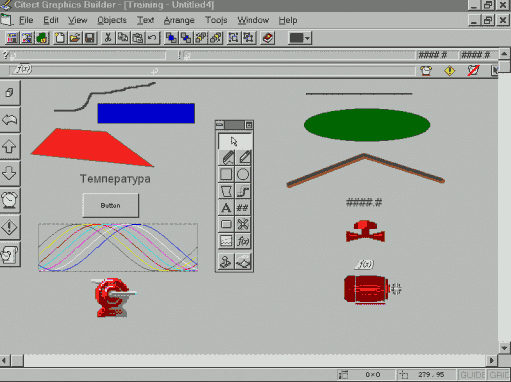Click the Open folder toolbar icon
511x382 pixels.
click(75, 38)
